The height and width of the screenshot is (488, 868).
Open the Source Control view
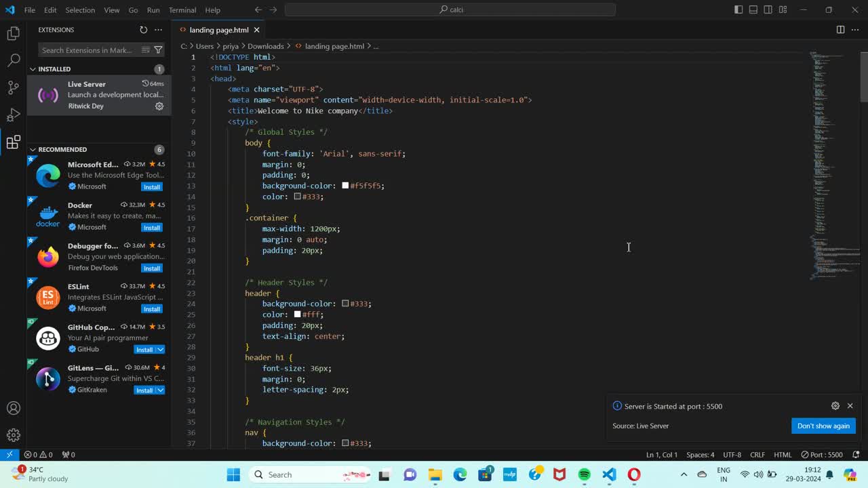[13, 87]
